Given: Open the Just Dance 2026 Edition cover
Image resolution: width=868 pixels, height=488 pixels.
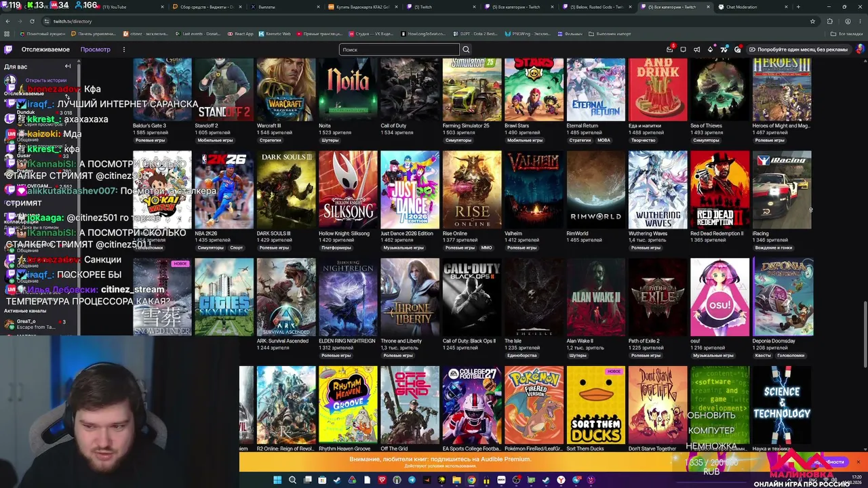Looking at the screenshot, I should tap(410, 190).
